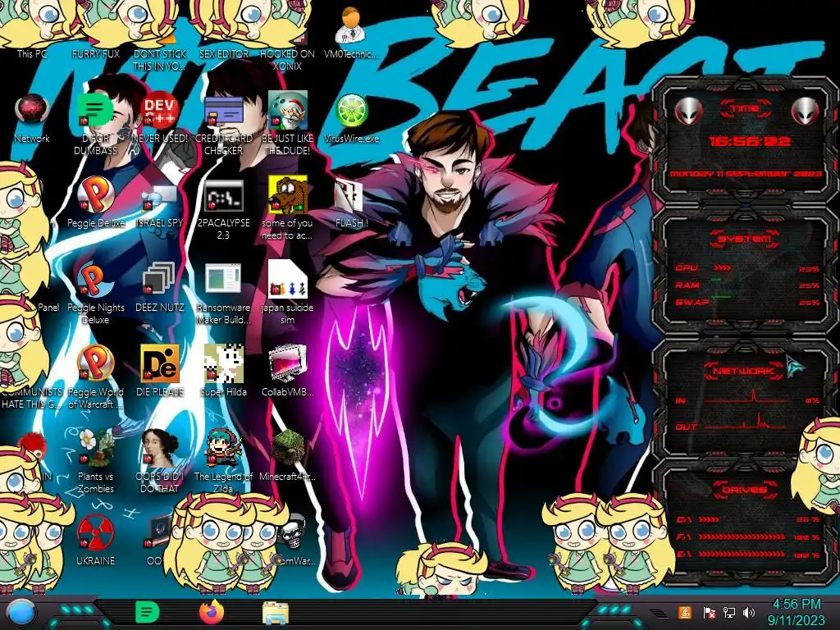Click the SYSTEM header in the widget
Screen dimensions: 840x630
pyautogui.click(x=745, y=239)
